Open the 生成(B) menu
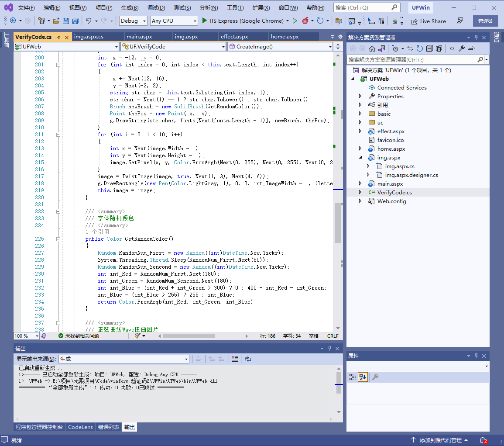This screenshot has width=504, height=446. coord(130,8)
